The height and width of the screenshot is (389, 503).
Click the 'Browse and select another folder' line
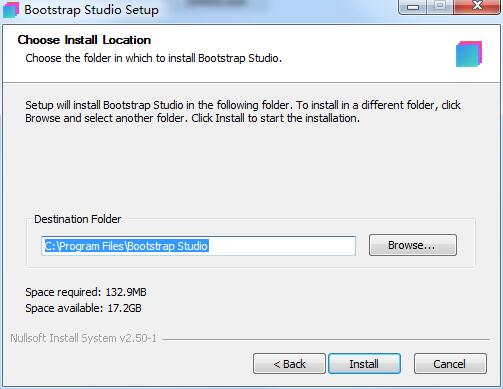(193, 118)
